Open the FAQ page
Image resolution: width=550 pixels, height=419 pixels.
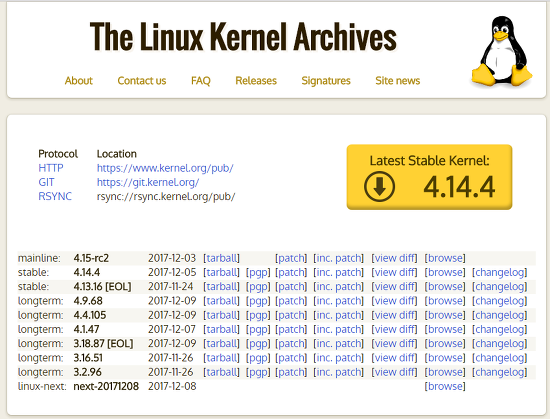[x=201, y=81]
